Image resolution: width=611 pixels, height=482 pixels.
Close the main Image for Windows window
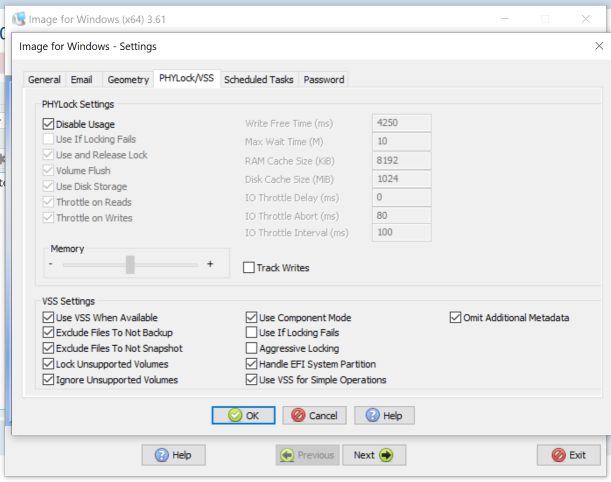pos(586,19)
